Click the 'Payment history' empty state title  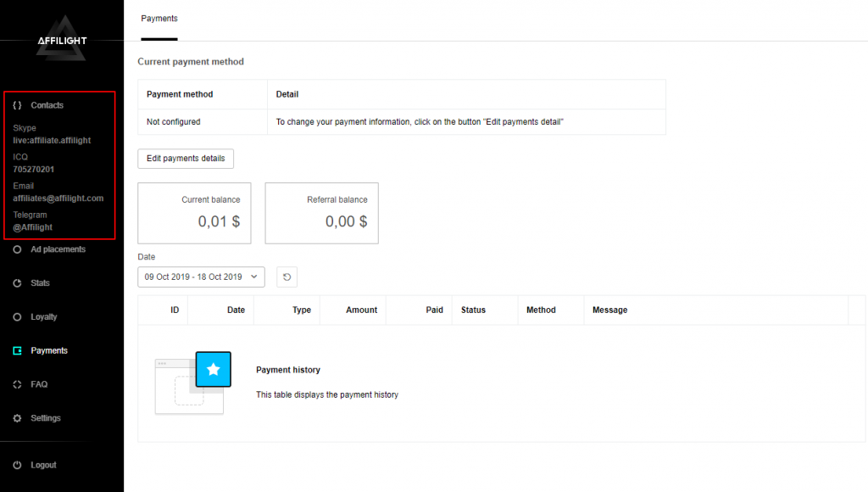[288, 370]
